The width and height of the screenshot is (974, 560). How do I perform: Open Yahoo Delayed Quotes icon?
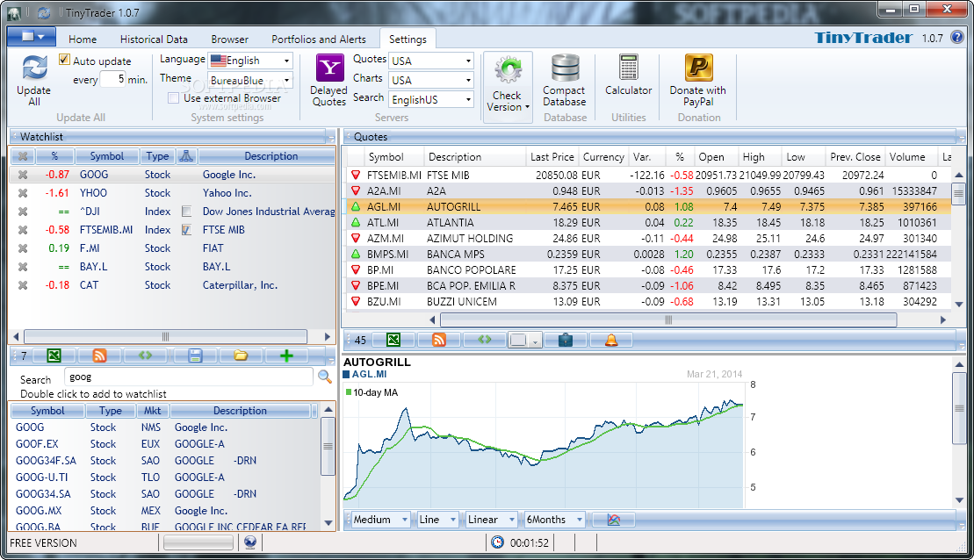tap(330, 68)
